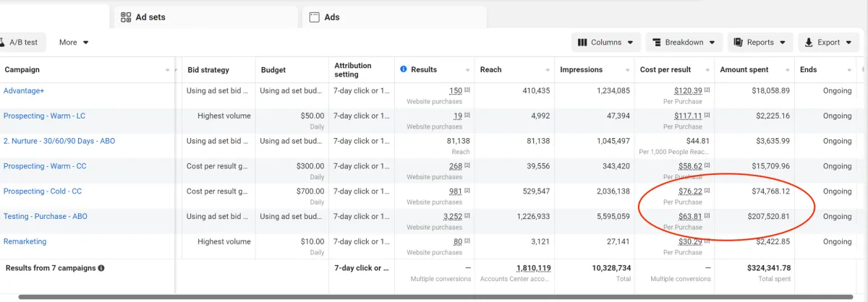
Task: Click the Breakdown icon
Action: (657, 42)
